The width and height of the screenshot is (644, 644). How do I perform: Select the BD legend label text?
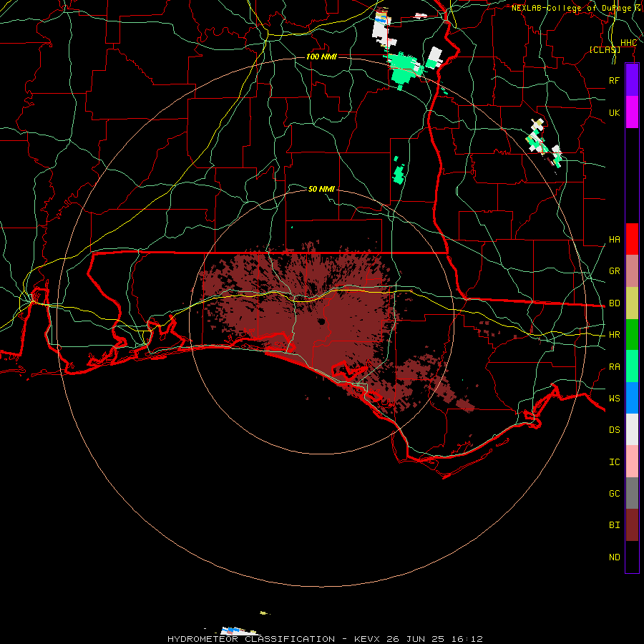coord(614,303)
